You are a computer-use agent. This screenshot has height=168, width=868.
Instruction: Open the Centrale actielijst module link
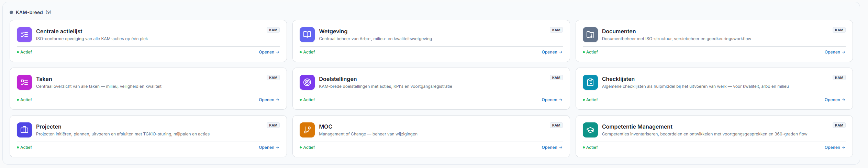coord(269,52)
